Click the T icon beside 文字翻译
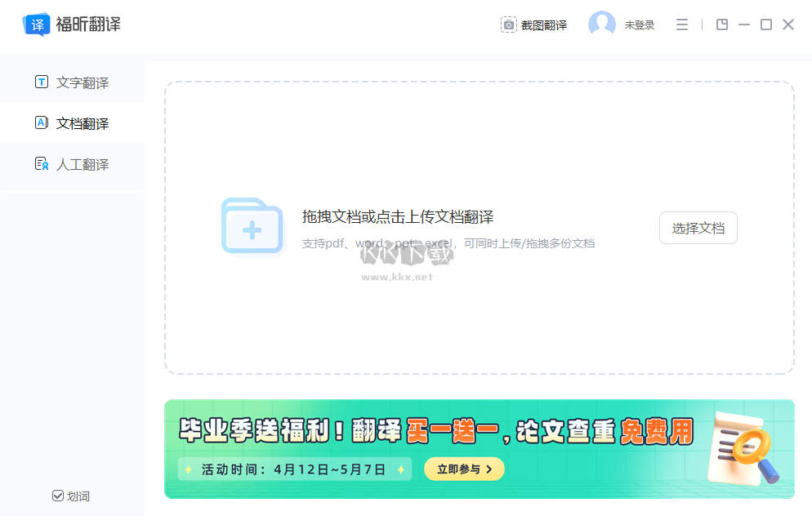This screenshot has width=812, height=516. (x=42, y=82)
